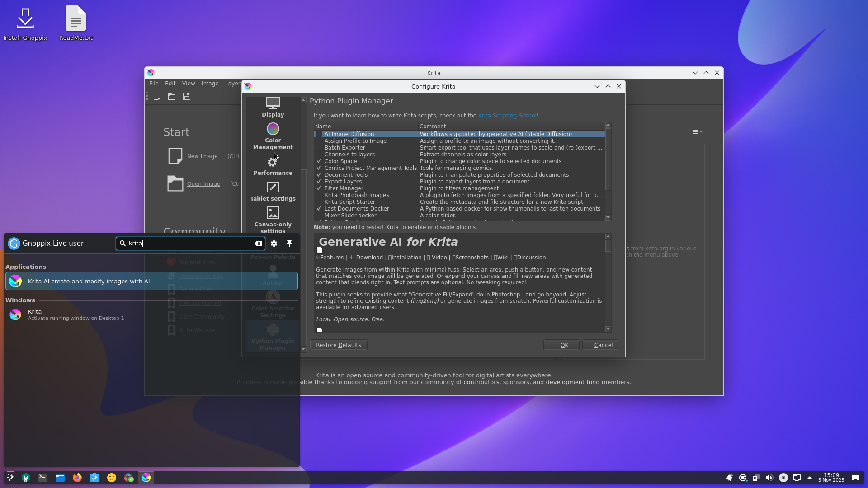This screenshot has height=488, width=868.
Task: Launch Firefox from the taskbar
Action: pos(77,478)
